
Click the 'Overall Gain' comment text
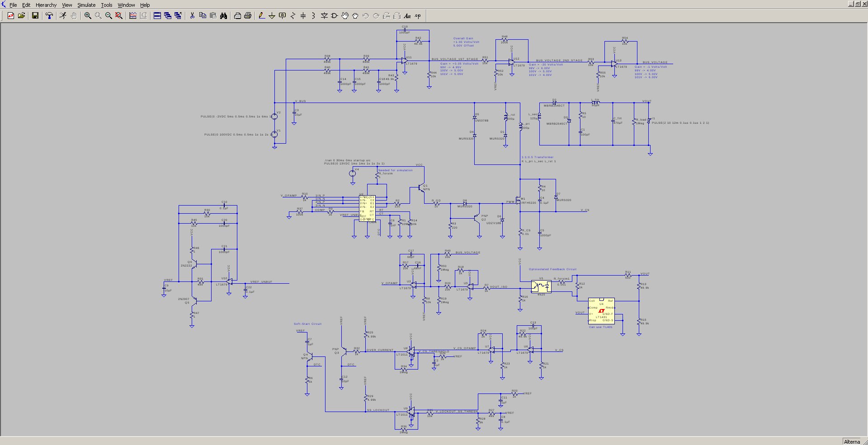click(x=463, y=38)
